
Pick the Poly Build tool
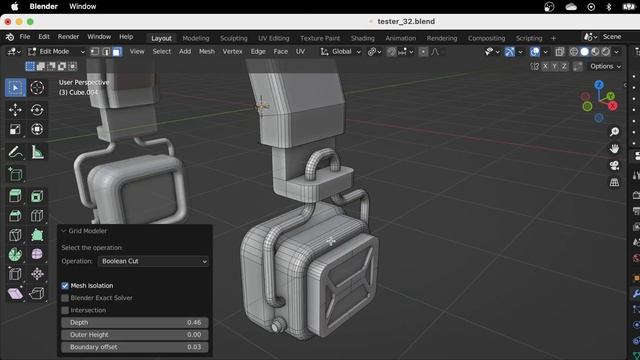pyautogui.click(x=37, y=235)
